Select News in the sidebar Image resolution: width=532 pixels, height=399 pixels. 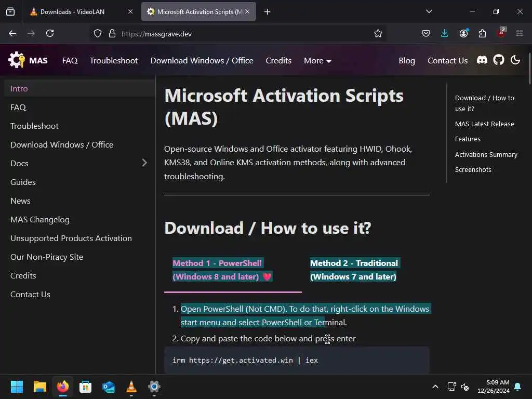click(x=79, y=201)
